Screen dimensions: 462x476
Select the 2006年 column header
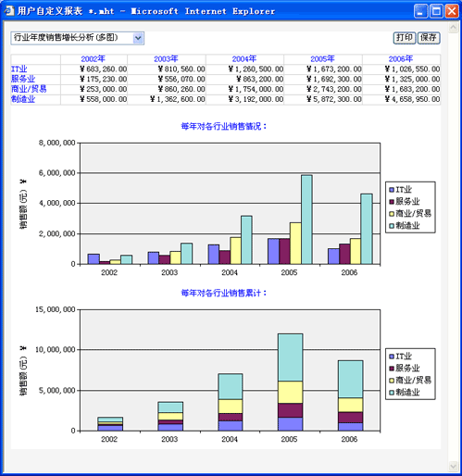[401, 58]
